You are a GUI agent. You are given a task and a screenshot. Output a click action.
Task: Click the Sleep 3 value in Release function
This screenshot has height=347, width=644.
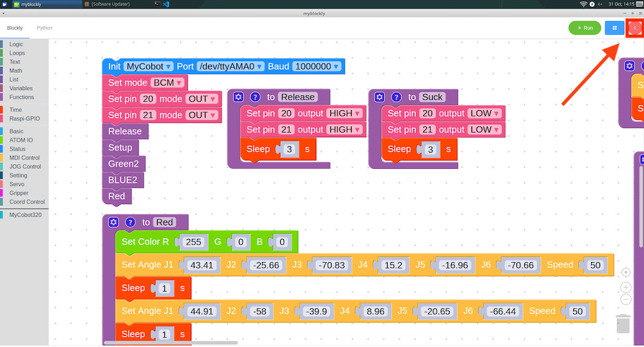tap(289, 149)
